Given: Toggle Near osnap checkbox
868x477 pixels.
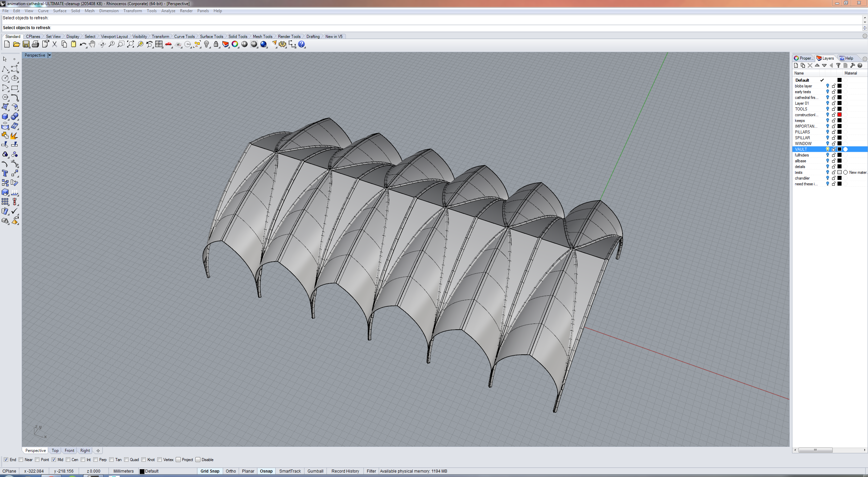Looking at the screenshot, I should [x=21, y=460].
